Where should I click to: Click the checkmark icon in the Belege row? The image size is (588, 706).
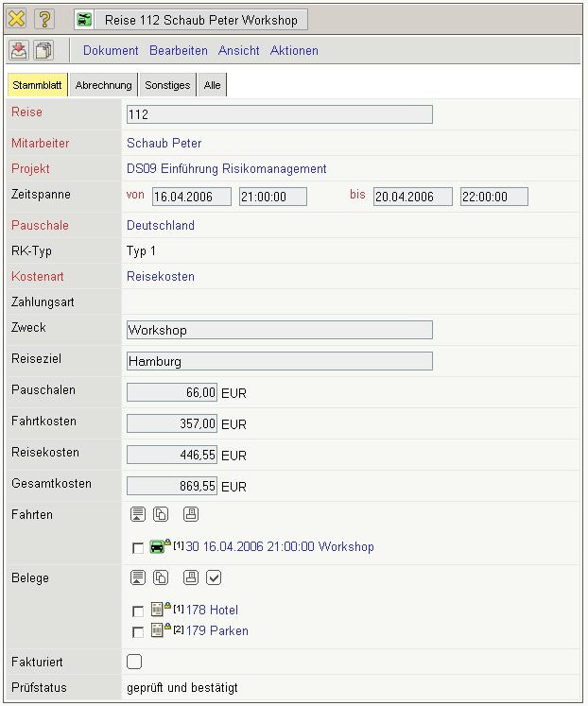(x=214, y=577)
